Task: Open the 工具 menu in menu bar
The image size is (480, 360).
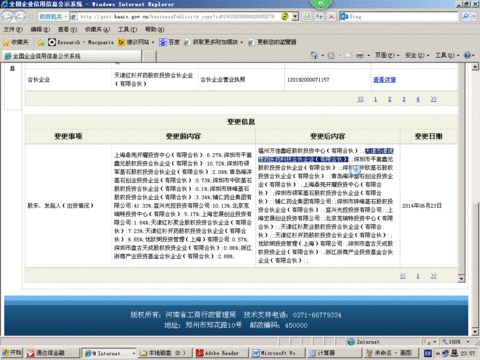Action: click(127, 29)
